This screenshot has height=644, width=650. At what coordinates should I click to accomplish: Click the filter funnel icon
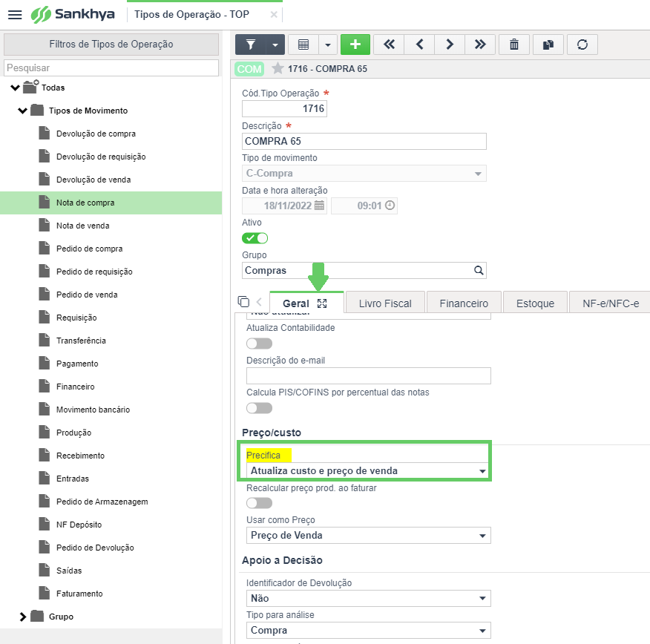[250, 45]
